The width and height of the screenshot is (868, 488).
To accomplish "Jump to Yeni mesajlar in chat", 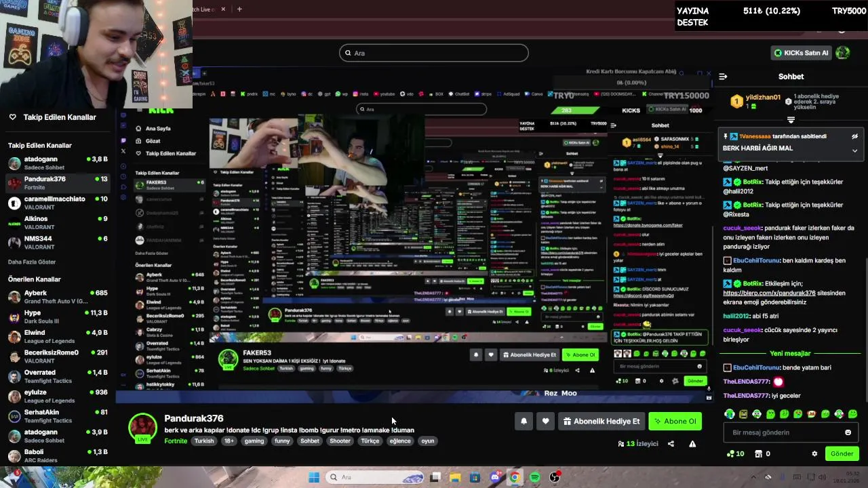I will coord(791,353).
